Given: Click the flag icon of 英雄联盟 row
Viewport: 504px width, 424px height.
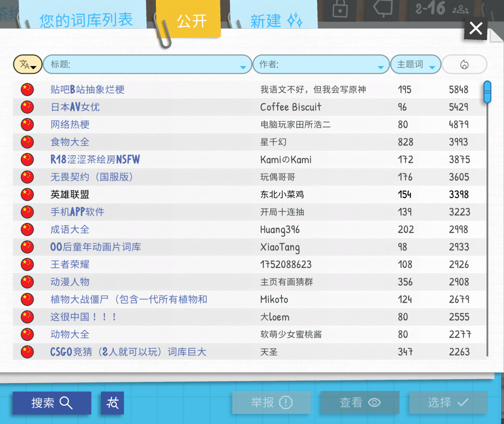Looking at the screenshot, I should (x=27, y=194).
